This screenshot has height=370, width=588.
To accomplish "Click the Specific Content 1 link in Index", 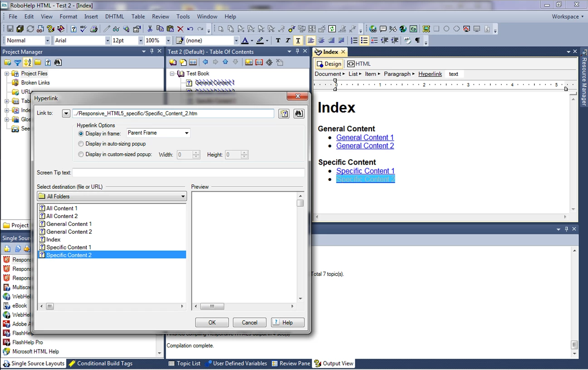I will click(365, 171).
